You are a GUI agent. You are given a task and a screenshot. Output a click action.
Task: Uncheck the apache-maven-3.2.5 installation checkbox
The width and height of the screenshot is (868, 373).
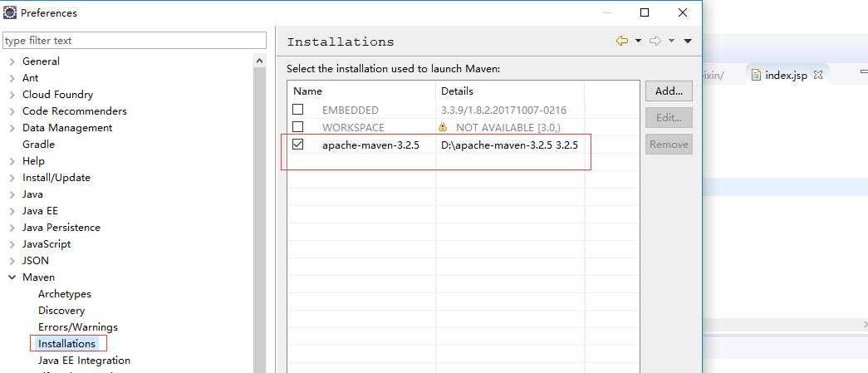pos(298,145)
